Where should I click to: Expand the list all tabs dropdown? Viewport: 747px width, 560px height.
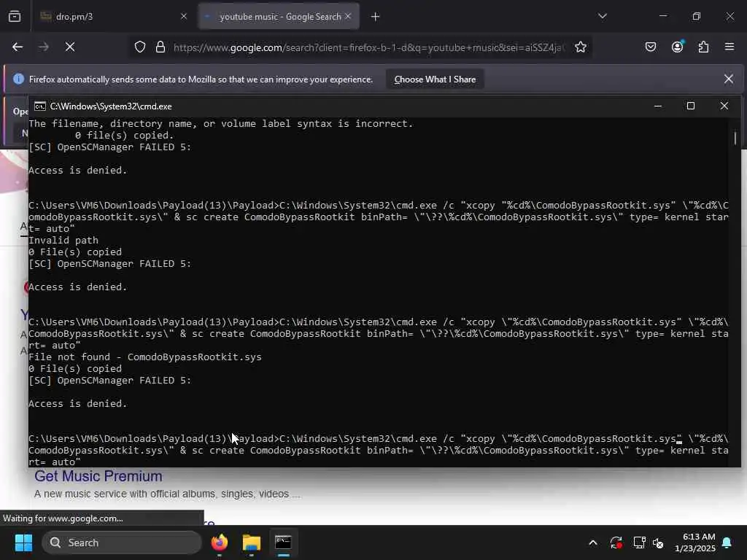click(x=603, y=16)
